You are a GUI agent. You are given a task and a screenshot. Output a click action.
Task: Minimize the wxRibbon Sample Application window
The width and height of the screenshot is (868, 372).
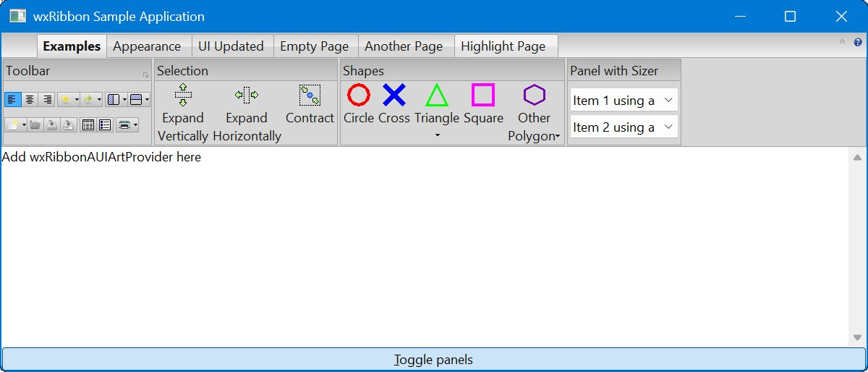pos(740,16)
